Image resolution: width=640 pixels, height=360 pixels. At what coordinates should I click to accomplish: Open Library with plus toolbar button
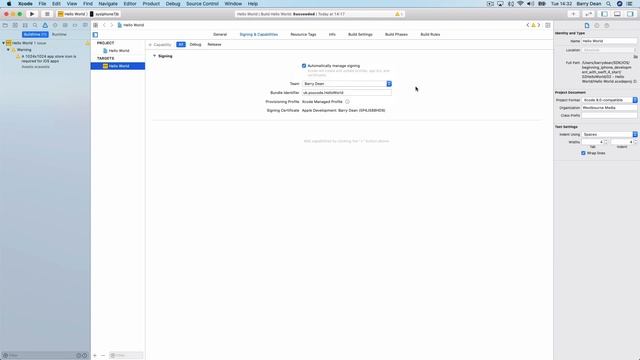(573, 14)
